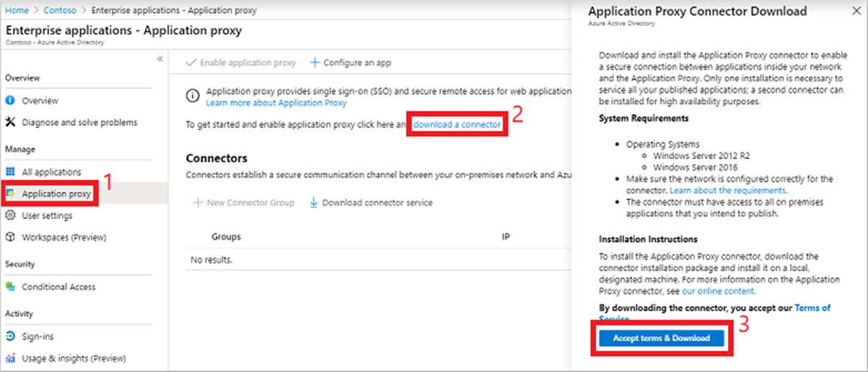This screenshot has height=372, width=868.
Task: Click the Home breadcrumb link
Action: pyautogui.click(x=17, y=11)
